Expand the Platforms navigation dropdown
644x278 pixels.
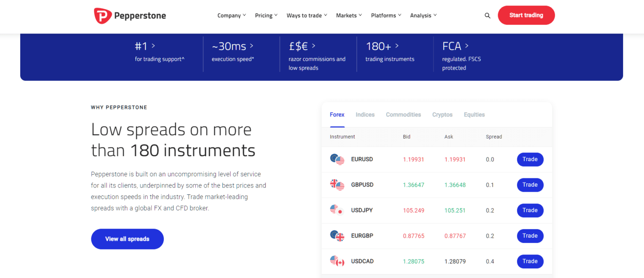(385, 15)
